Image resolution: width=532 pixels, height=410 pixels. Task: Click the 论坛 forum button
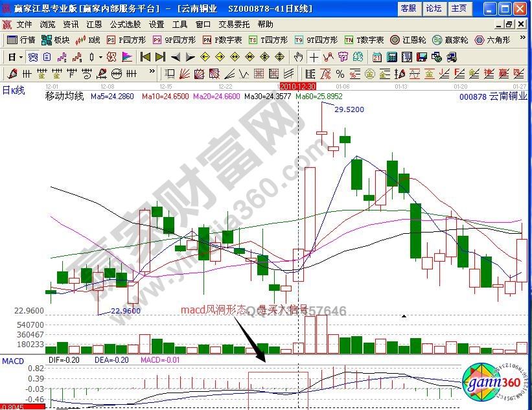(435, 9)
